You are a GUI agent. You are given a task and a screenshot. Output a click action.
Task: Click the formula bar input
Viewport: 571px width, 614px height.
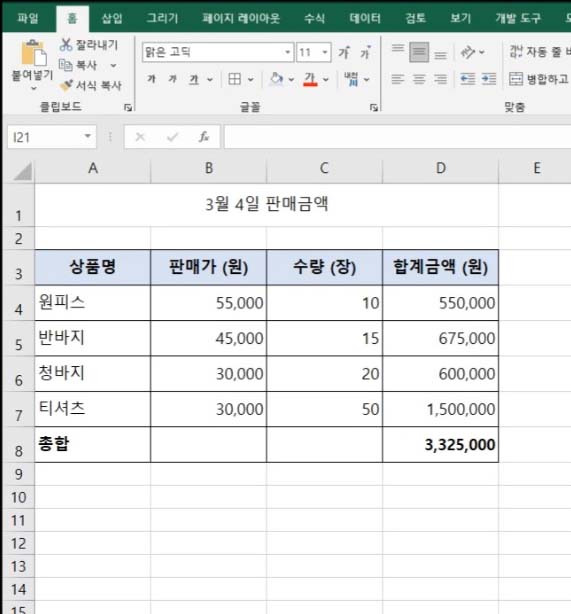click(398, 137)
